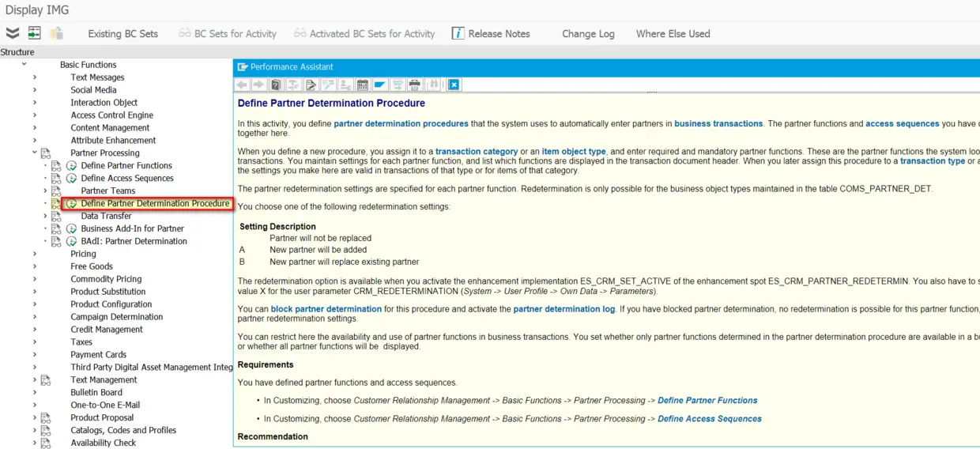The width and height of the screenshot is (980, 449).
Task: Click the print icon in Performance Assistant
Action: [415, 85]
